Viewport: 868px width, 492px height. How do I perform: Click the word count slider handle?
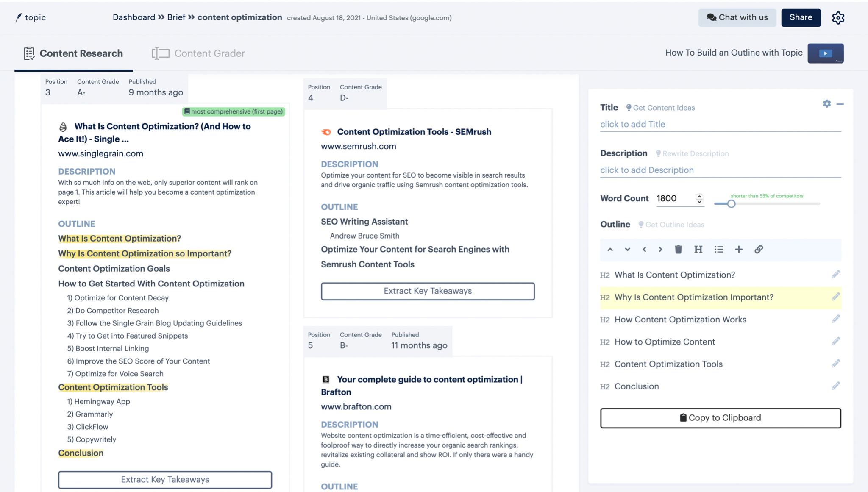coord(731,204)
